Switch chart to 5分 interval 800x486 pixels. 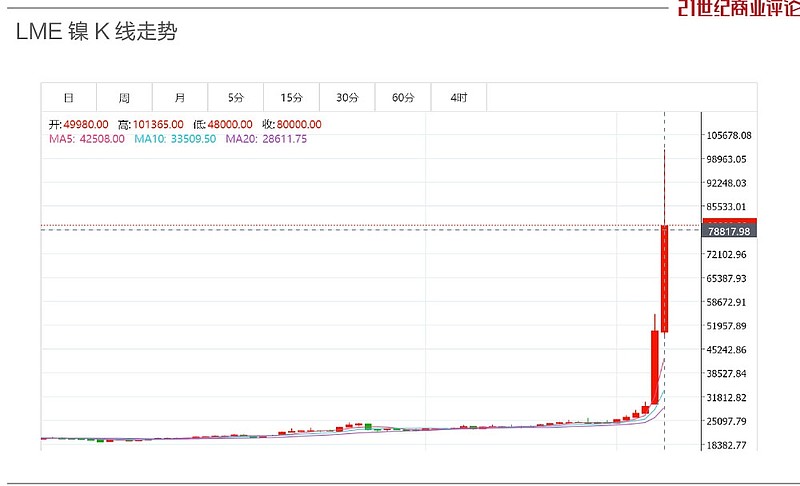pyautogui.click(x=236, y=97)
